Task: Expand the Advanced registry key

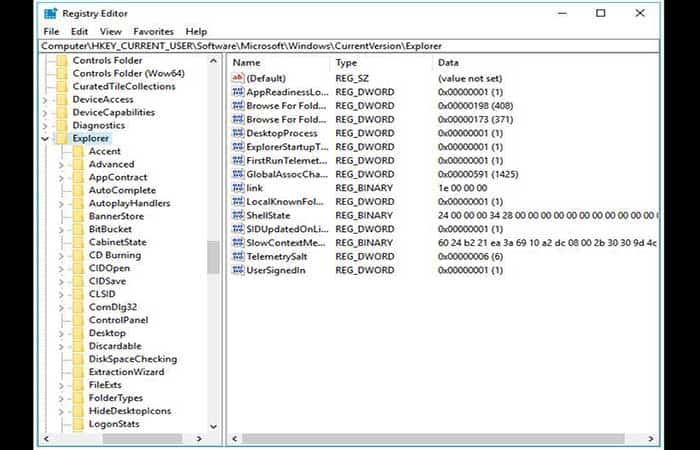Action: [61, 165]
